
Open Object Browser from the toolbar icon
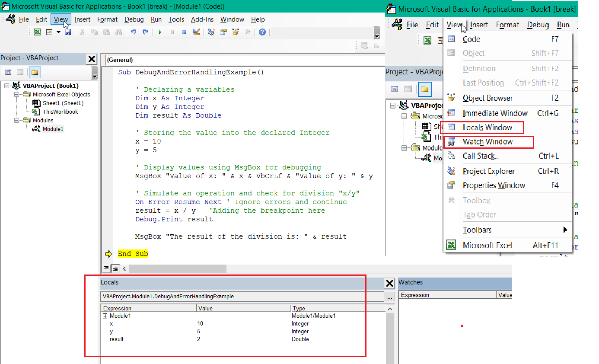(x=236, y=32)
